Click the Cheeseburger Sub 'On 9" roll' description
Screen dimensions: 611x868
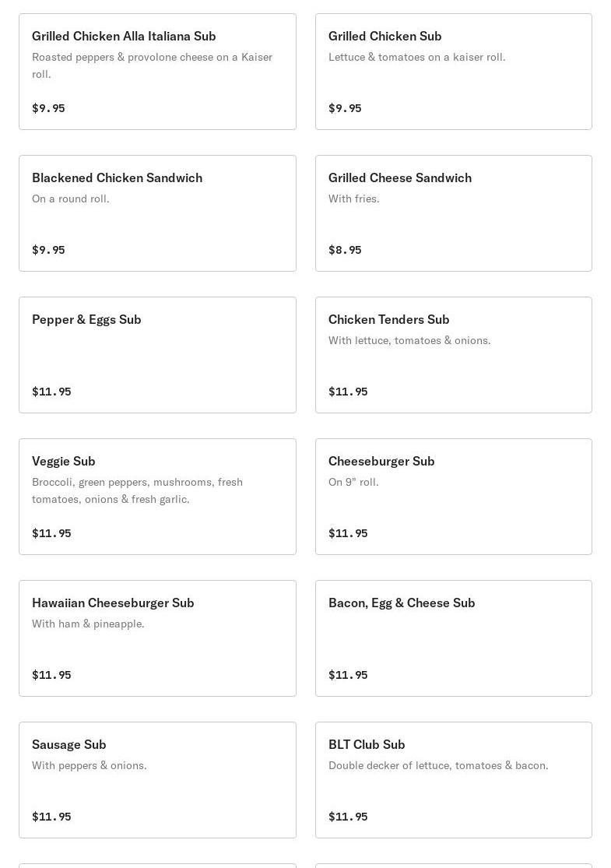click(353, 482)
